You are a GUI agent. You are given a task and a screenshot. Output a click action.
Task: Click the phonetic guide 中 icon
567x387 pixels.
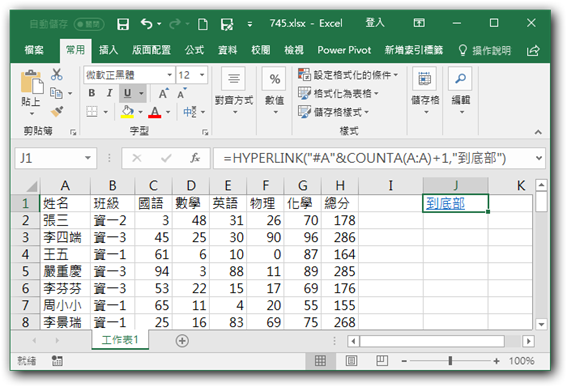[190, 112]
